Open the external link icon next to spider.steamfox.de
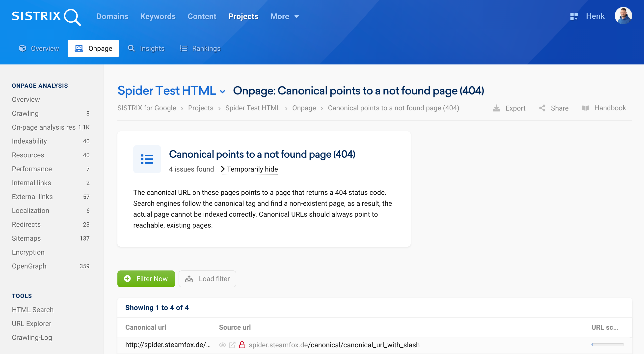The image size is (644, 354). coord(232,345)
